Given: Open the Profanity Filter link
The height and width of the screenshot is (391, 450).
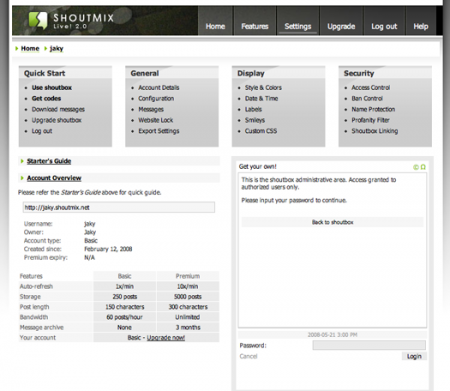Looking at the screenshot, I should point(370,120).
